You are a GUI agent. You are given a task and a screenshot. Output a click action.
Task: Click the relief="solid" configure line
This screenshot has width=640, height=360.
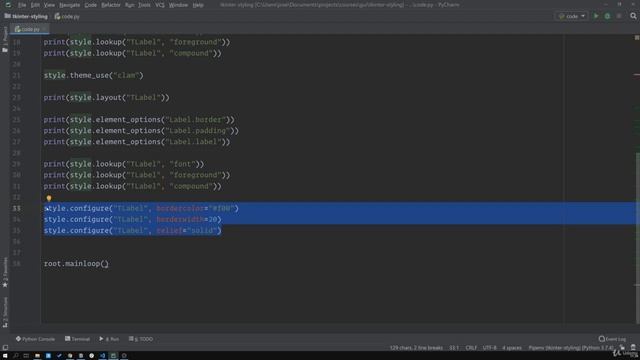coord(133,230)
